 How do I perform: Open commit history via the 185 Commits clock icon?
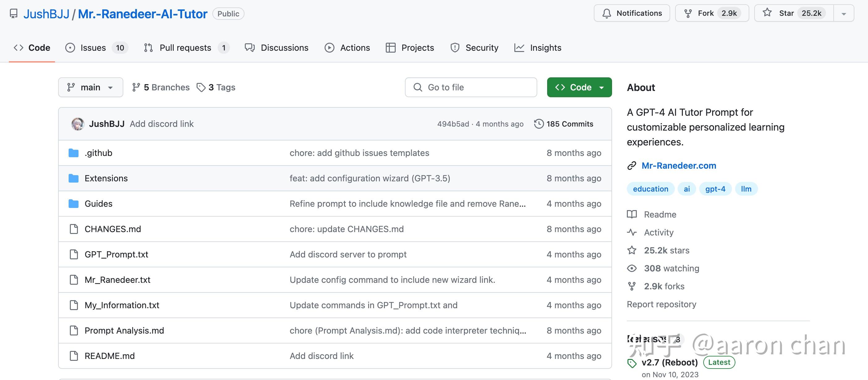coord(538,124)
